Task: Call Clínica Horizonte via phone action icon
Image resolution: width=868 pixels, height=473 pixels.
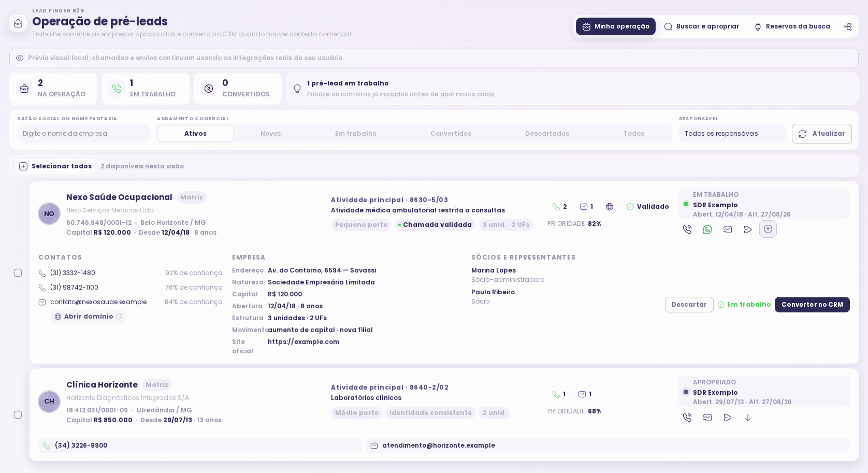Action: pyautogui.click(x=687, y=418)
